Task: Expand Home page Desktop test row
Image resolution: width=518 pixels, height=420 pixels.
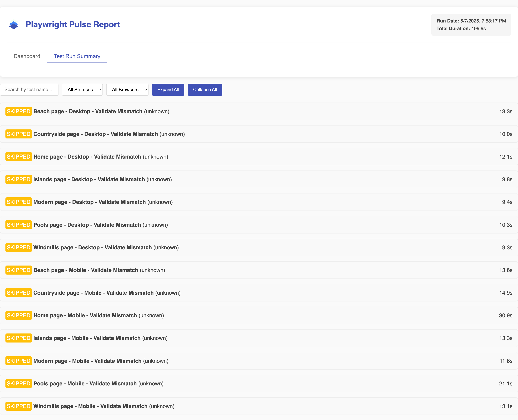Action: point(101,157)
